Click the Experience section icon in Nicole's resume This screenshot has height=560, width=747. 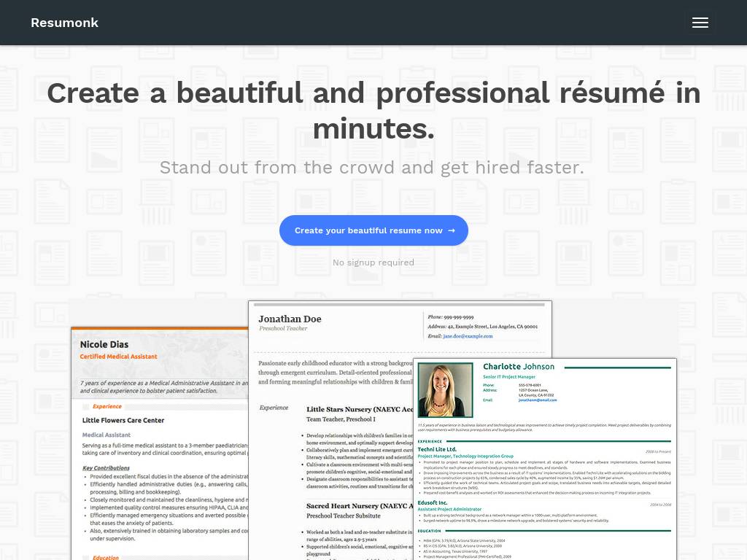click(86, 407)
